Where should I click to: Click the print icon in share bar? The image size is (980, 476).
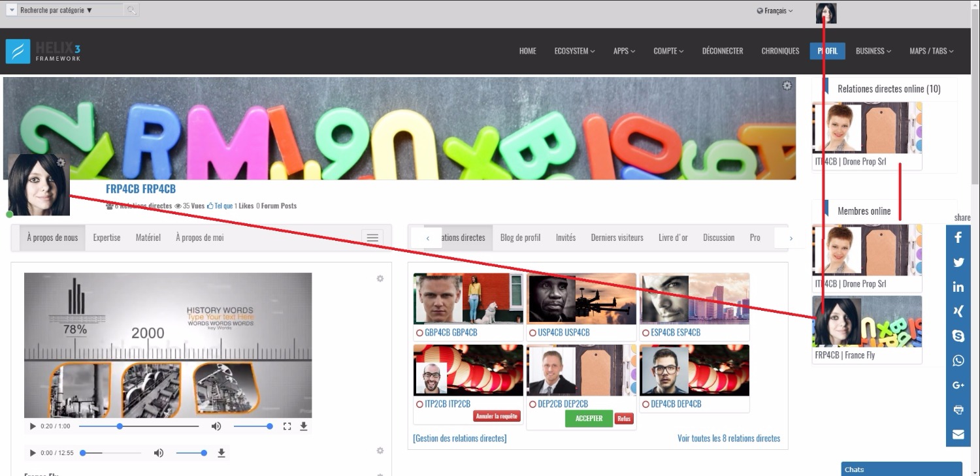[958, 410]
